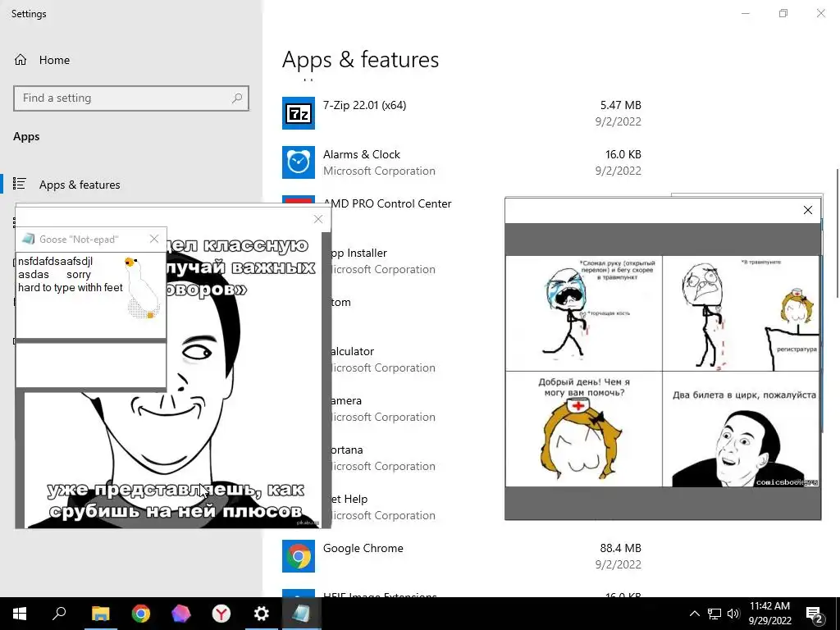Click the App Installer entry text

pos(358,253)
